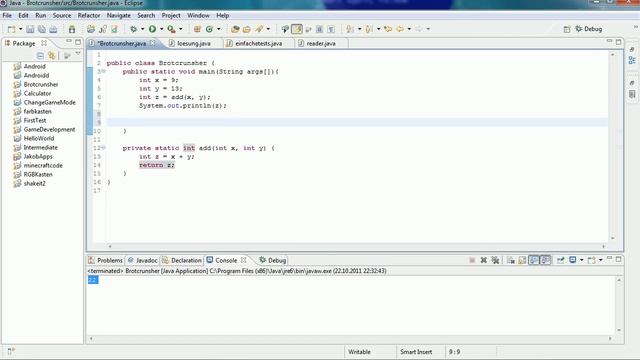Click the New Java Package icon
This screenshot has height=360, width=640.
pyautogui.click(x=197, y=29)
